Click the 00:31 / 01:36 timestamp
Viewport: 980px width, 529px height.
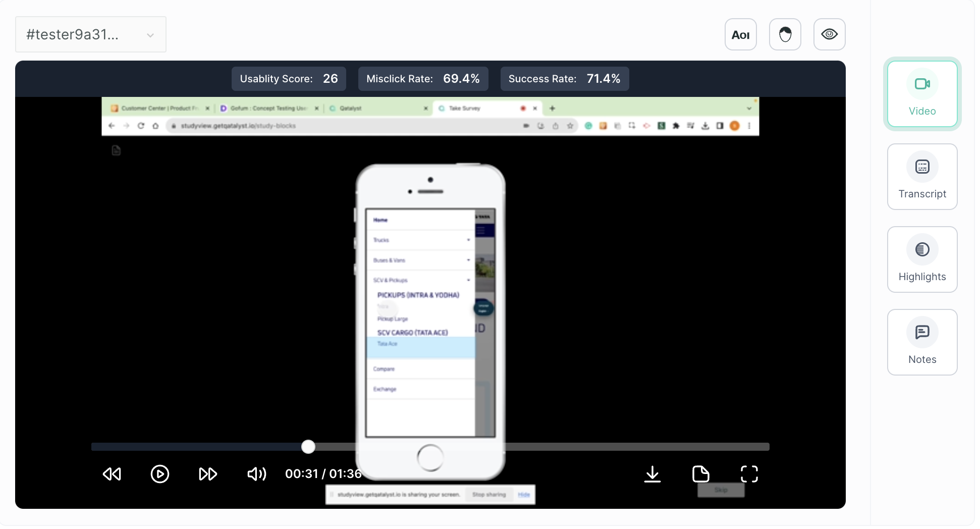(x=323, y=474)
